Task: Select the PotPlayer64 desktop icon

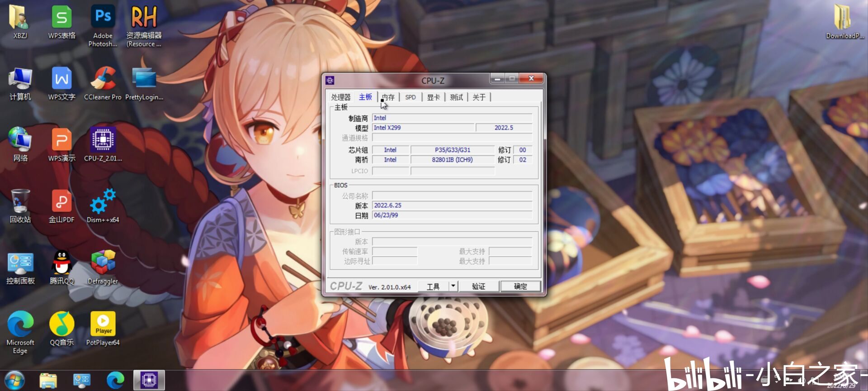Action: point(103,329)
